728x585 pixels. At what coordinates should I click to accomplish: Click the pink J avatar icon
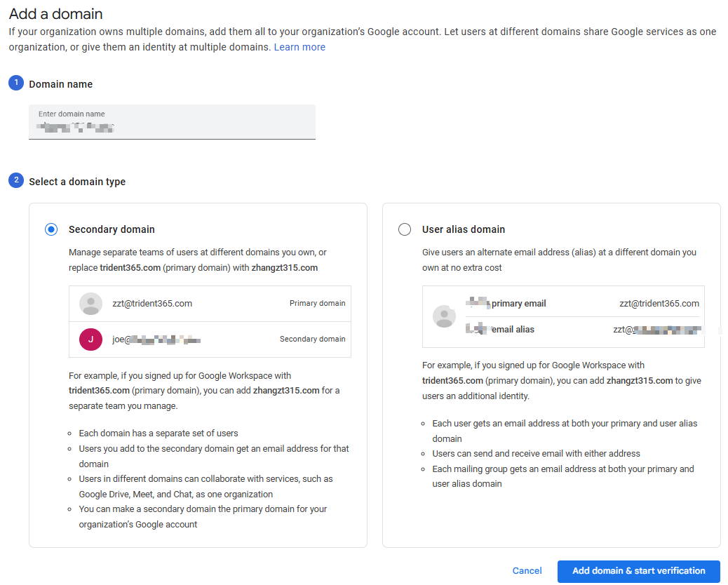click(x=91, y=339)
